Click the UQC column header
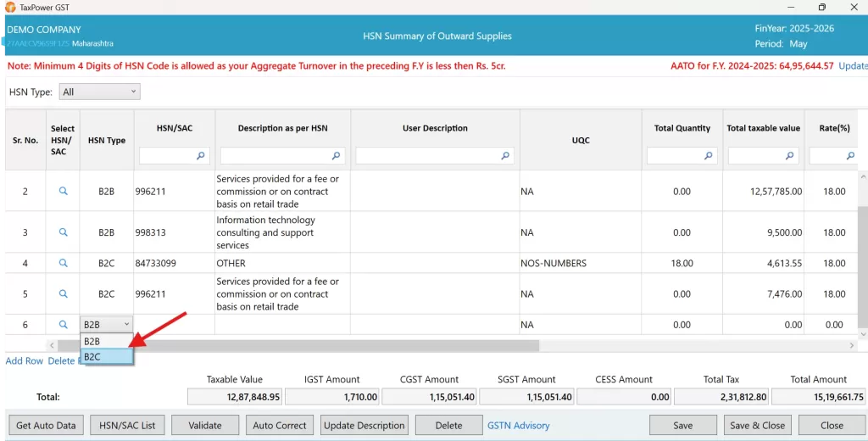Image resolution: width=868 pixels, height=441 pixels. (x=580, y=140)
